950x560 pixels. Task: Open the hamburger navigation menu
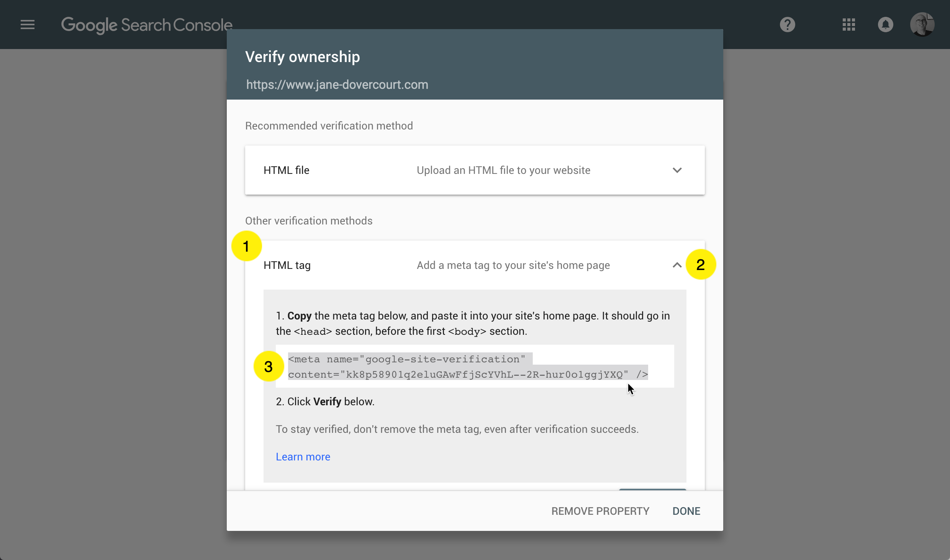(28, 25)
